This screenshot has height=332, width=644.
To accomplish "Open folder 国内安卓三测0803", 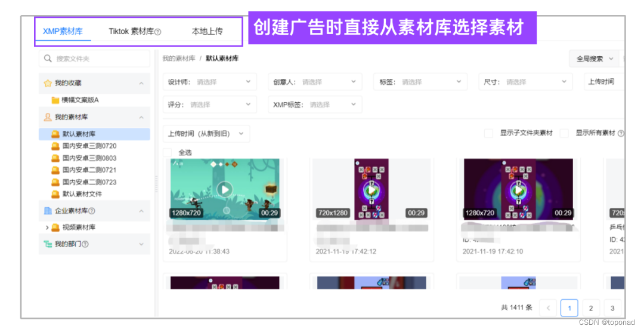I will coord(89,158).
